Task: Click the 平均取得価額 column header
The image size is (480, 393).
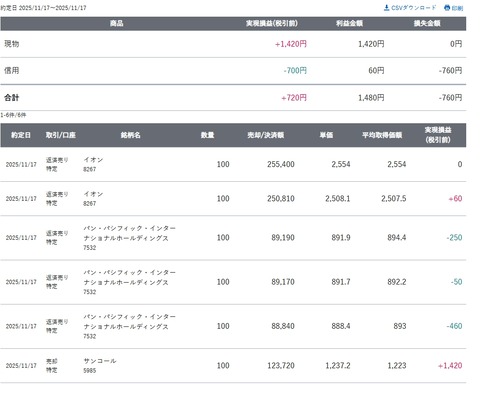Action: click(x=382, y=135)
